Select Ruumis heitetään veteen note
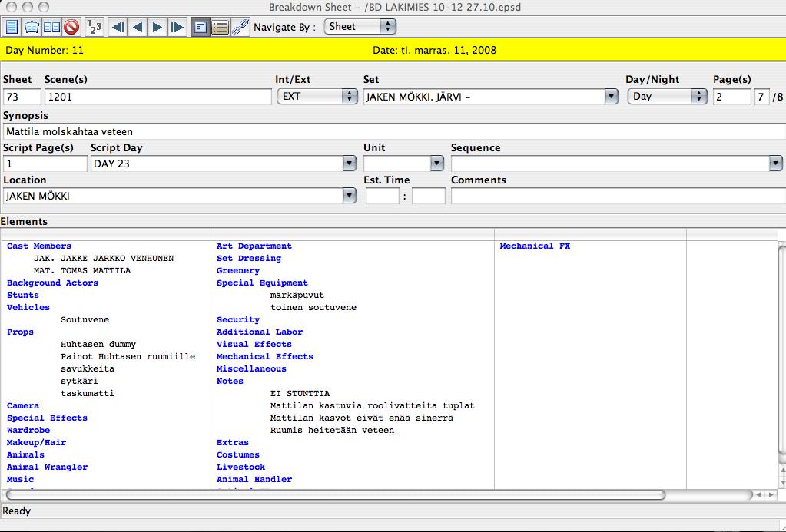786x532 pixels. 332,431
